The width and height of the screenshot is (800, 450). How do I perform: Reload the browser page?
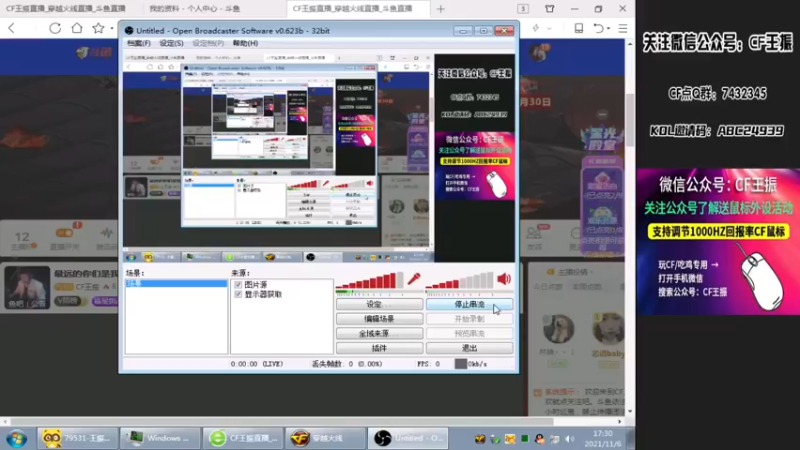point(55,29)
